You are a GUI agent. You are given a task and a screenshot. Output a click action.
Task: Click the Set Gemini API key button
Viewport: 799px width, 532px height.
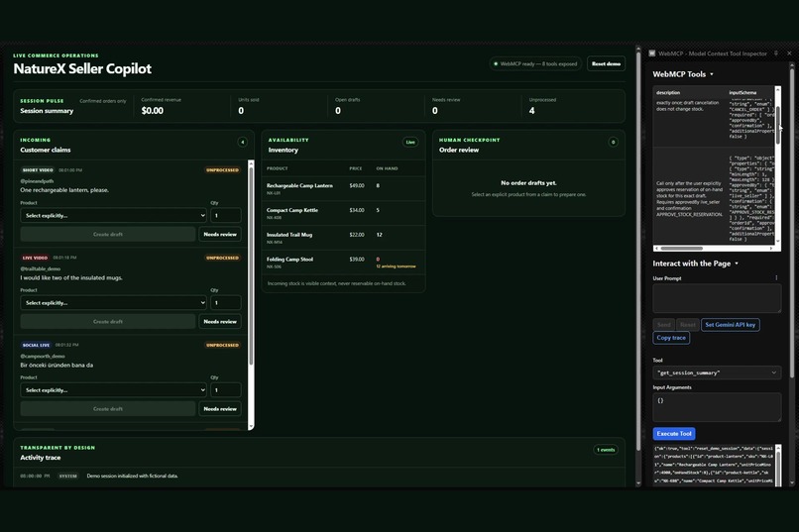[x=731, y=325]
